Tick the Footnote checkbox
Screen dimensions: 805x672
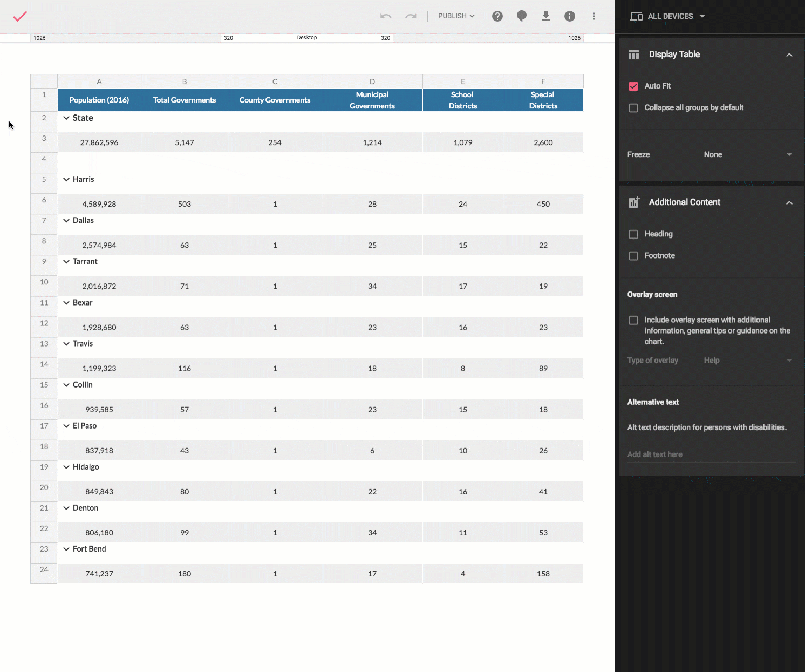(x=633, y=256)
